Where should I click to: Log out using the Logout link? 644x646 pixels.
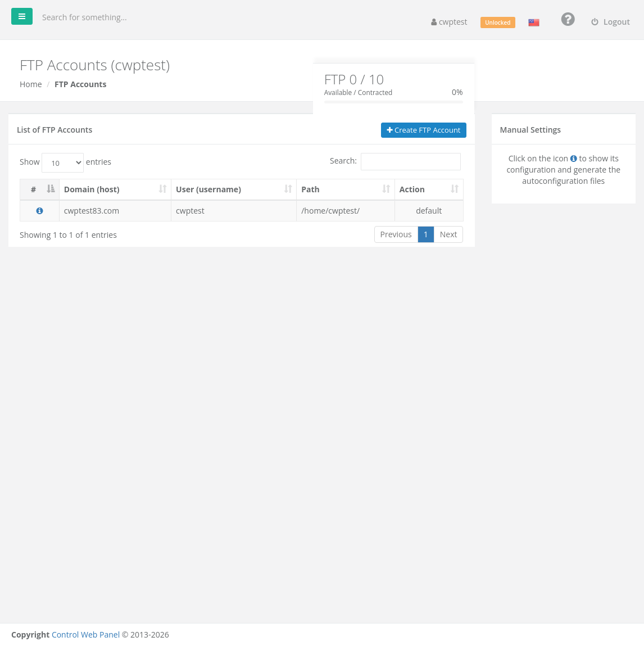click(611, 22)
